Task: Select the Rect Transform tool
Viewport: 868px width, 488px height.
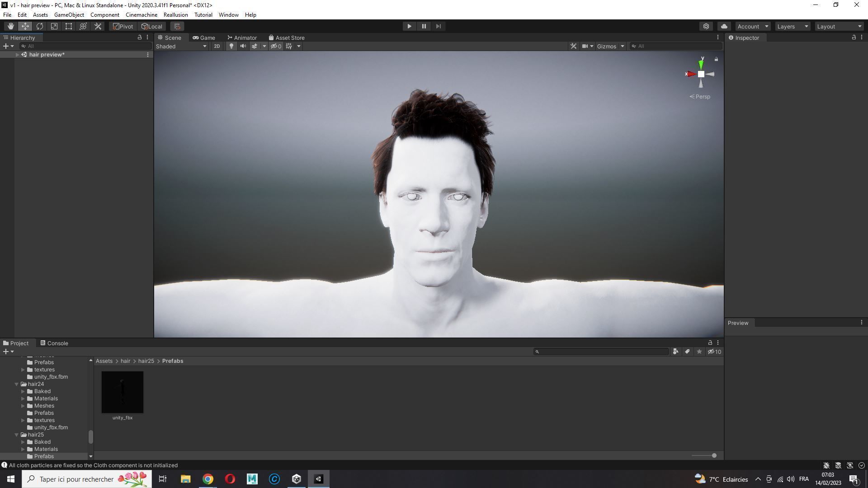Action: pos(69,26)
